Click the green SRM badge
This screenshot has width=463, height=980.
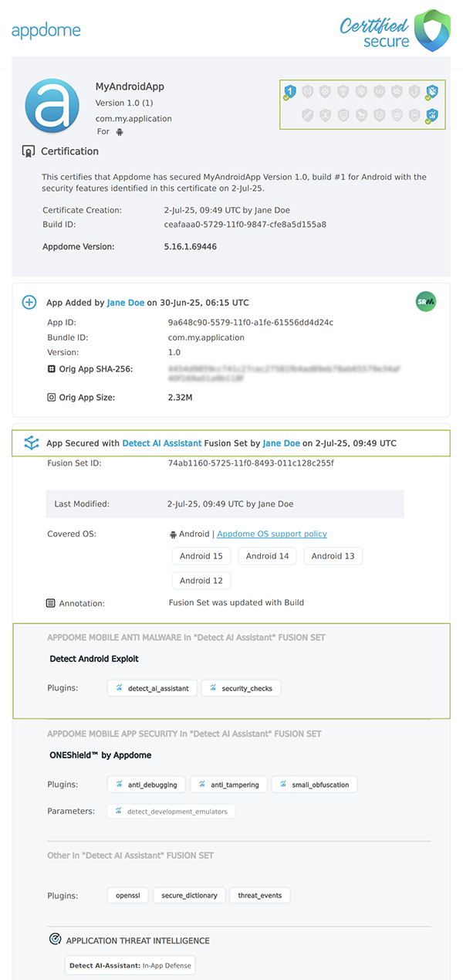coord(425,302)
